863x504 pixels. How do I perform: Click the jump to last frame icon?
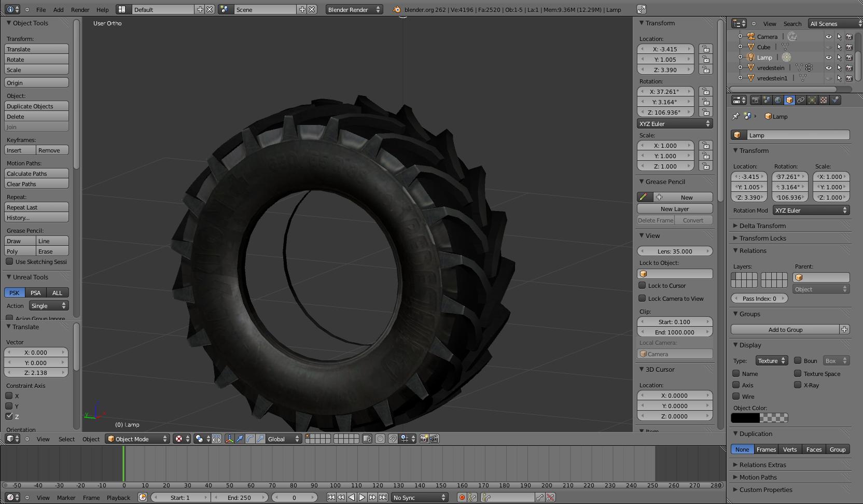point(383,497)
